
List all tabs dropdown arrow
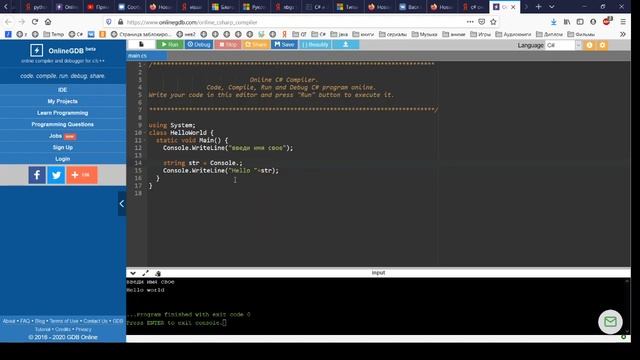[x=551, y=7]
